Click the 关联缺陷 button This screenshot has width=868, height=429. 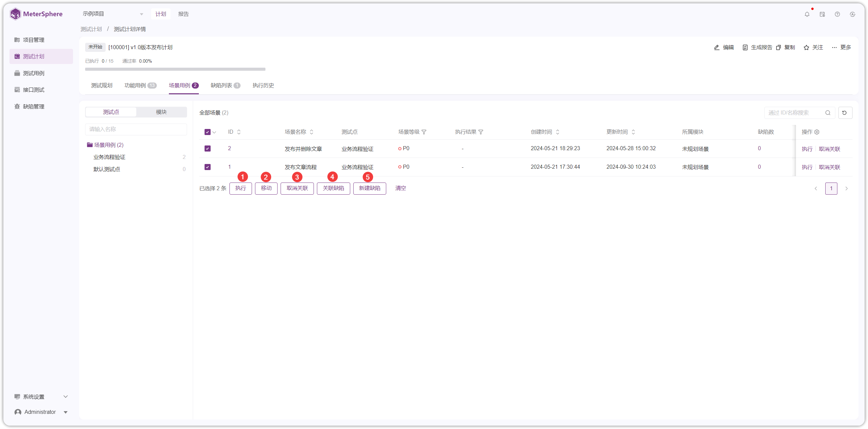[x=333, y=188]
